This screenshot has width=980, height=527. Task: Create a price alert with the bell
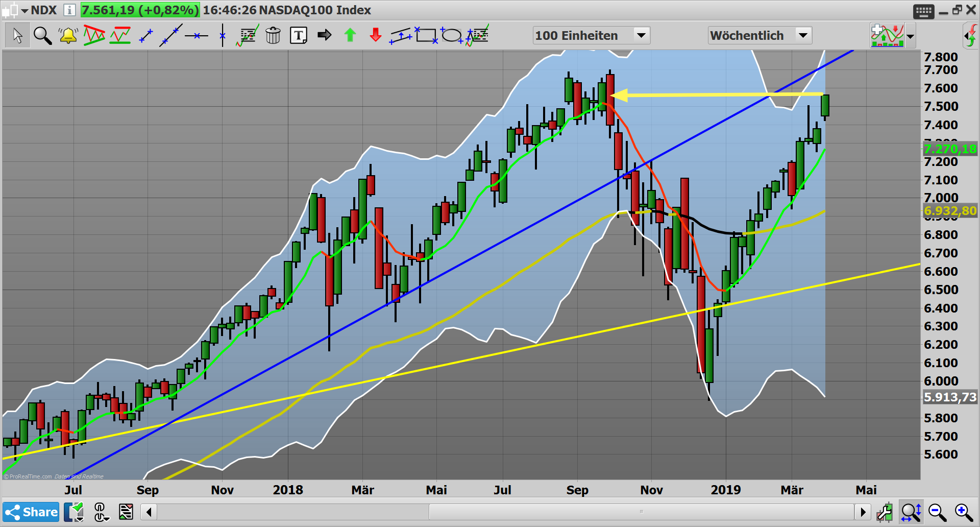68,36
